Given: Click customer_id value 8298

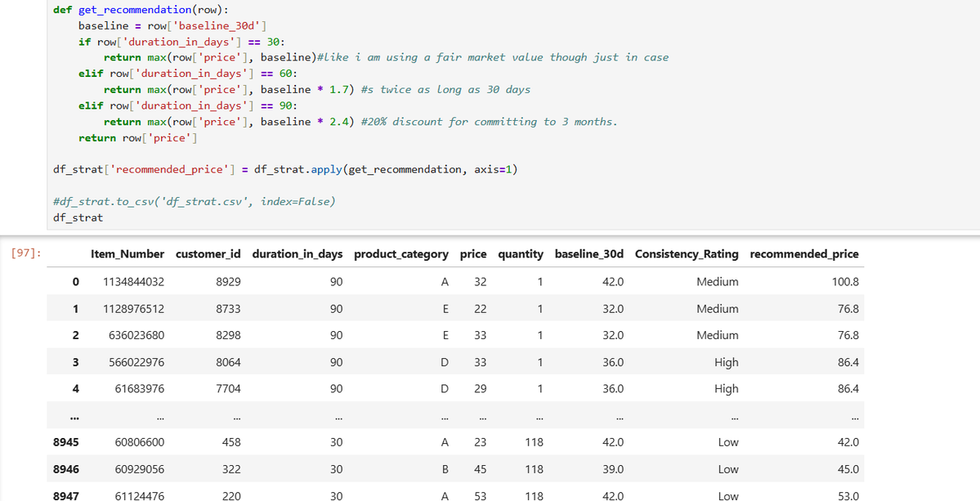Looking at the screenshot, I should (x=229, y=335).
